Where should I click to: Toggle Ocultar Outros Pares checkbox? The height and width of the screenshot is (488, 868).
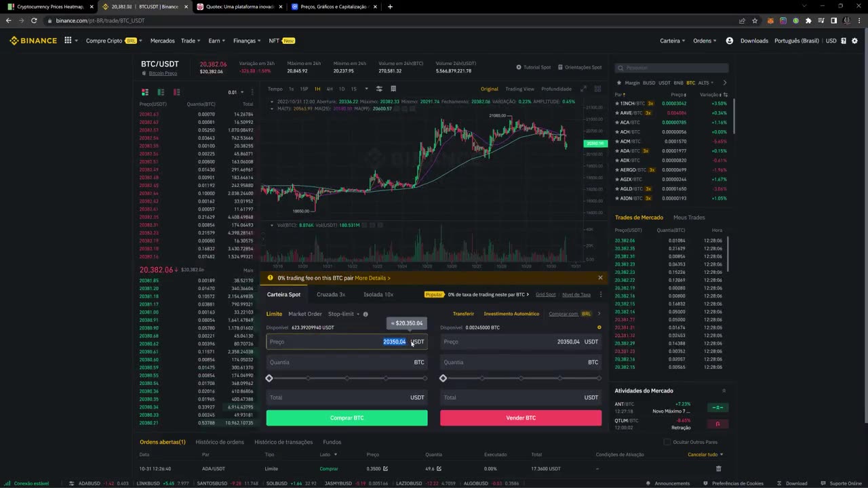pyautogui.click(x=667, y=442)
